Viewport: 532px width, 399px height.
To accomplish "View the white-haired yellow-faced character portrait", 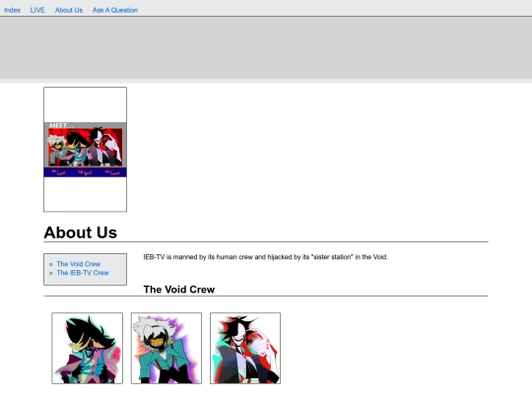I will (x=166, y=349).
